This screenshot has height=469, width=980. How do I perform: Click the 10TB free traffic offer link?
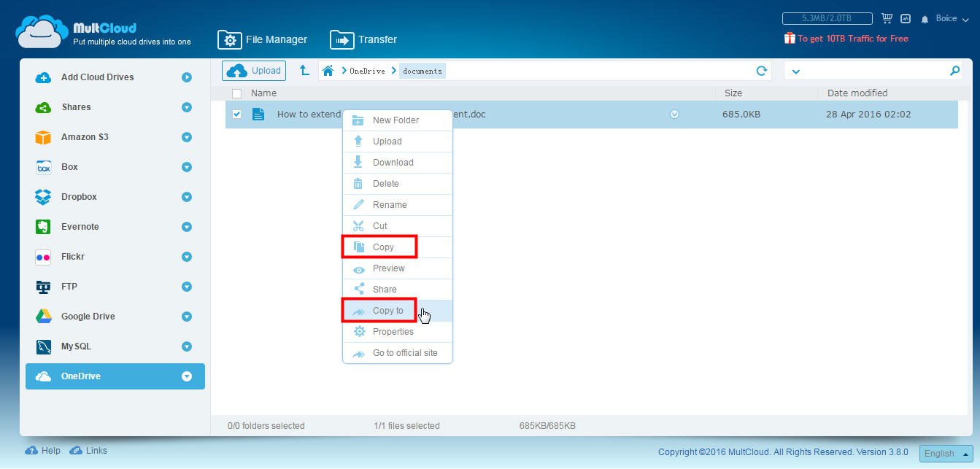(846, 38)
